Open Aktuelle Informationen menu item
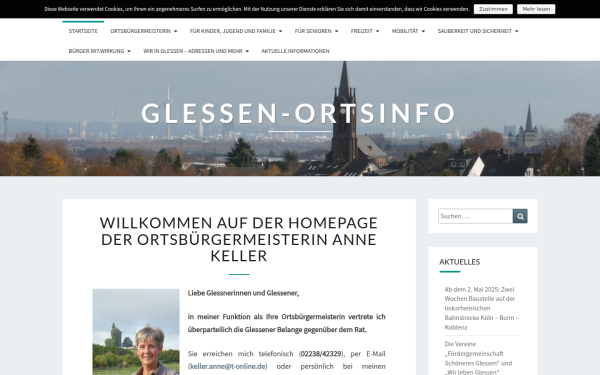The height and width of the screenshot is (375, 600). 295,51
